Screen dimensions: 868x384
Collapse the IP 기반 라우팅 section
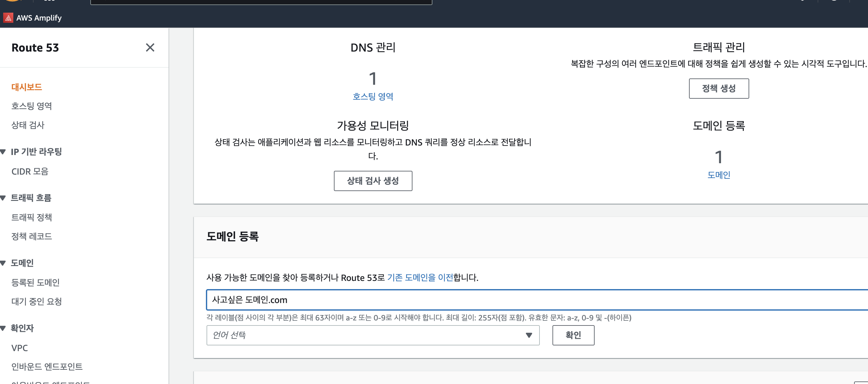point(3,152)
